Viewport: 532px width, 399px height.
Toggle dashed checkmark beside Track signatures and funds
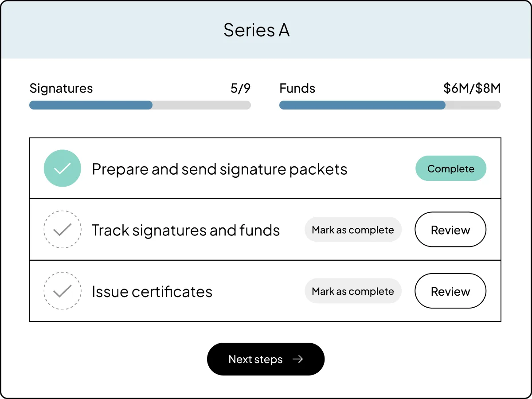(x=63, y=230)
